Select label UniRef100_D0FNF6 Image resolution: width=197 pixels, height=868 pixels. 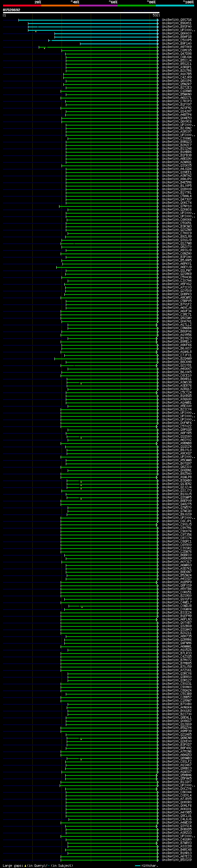pyautogui.click(x=177, y=423)
